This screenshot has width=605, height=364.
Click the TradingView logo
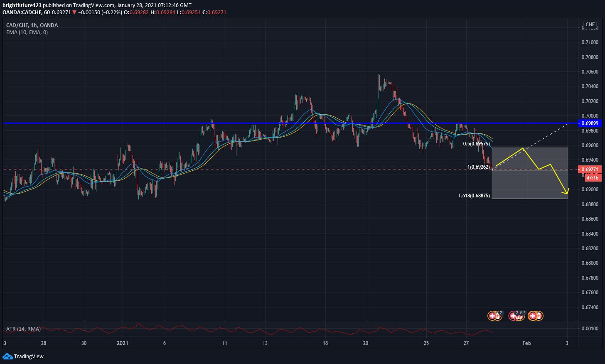pos(23,356)
